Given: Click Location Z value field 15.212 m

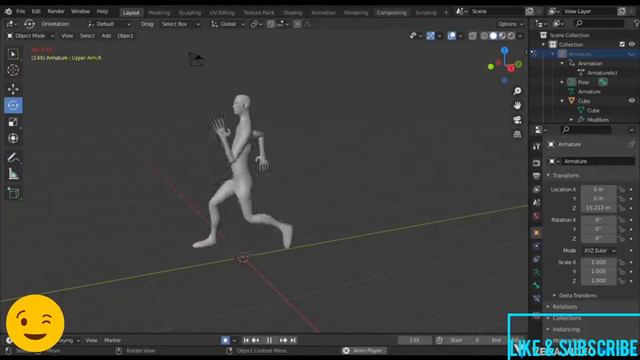Looking at the screenshot, I should click(x=598, y=208).
